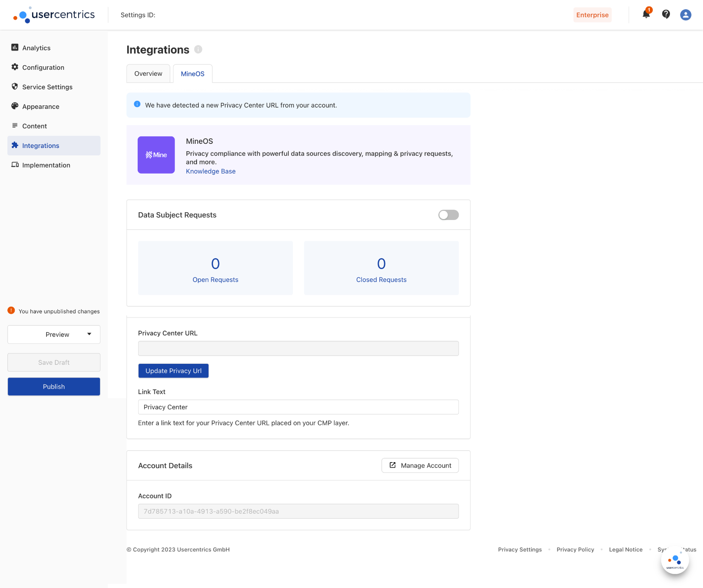Click the Closed Requests card
The width and height of the screenshot is (703, 588).
[x=382, y=268]
